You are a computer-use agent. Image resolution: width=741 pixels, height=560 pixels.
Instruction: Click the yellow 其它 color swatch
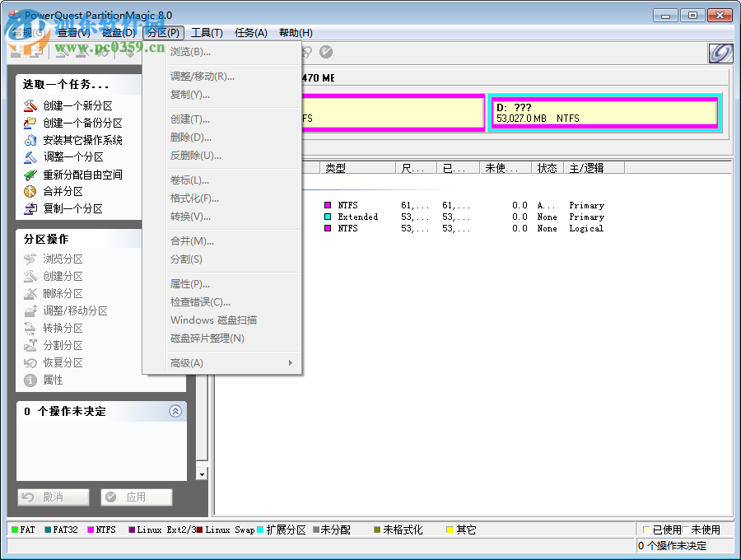pyautogui.click(x=448, y=529)
